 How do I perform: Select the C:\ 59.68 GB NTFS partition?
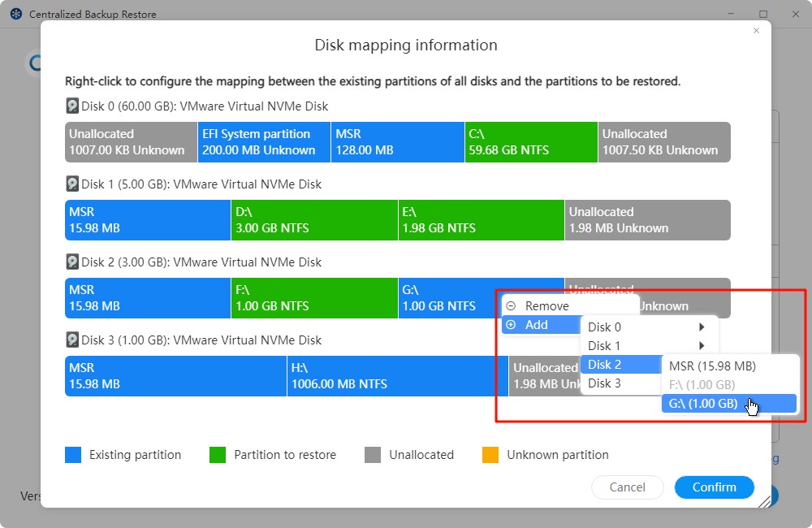pyautogui.click(x=529, y=142)
